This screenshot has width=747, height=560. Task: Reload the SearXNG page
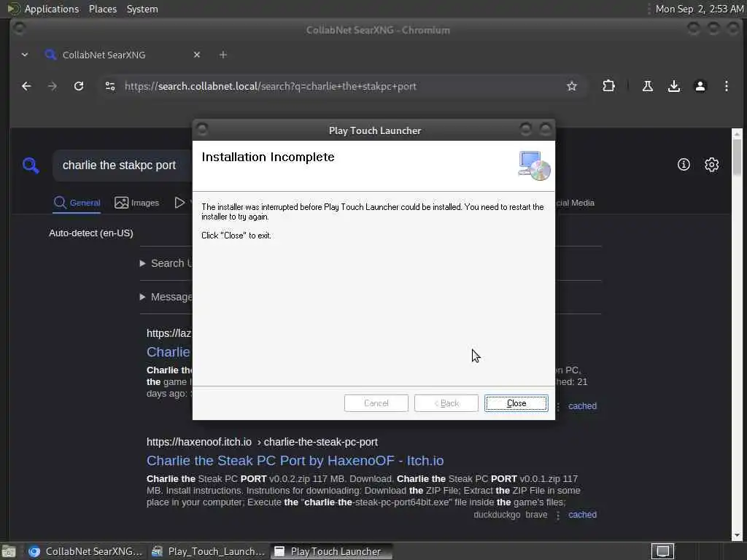79,86
